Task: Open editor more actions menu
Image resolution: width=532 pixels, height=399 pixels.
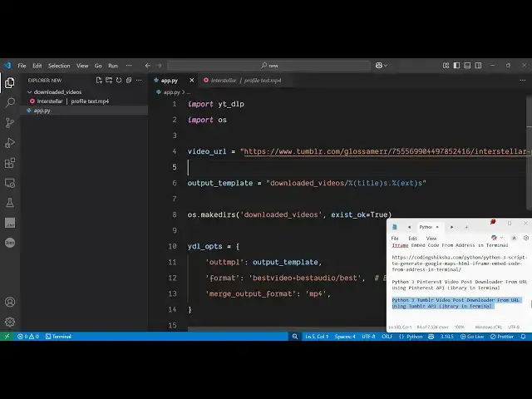Action: coord(523,81)
